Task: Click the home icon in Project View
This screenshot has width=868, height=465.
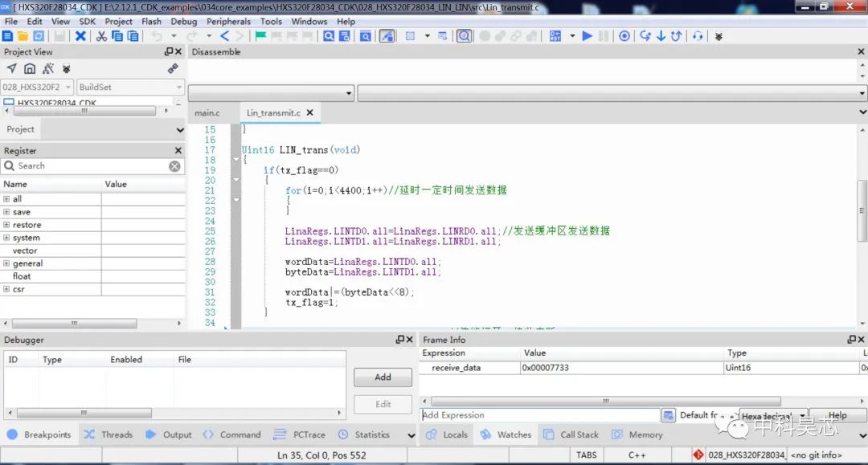Action: click(x=30, y=68)
